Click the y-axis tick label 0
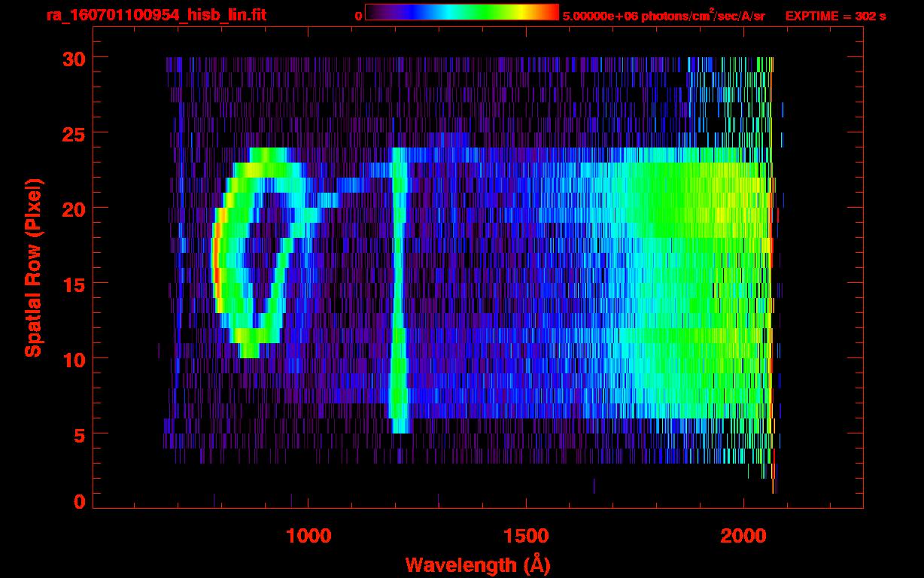The width and height of the screenshot is (924, 578). coord(81,502)
